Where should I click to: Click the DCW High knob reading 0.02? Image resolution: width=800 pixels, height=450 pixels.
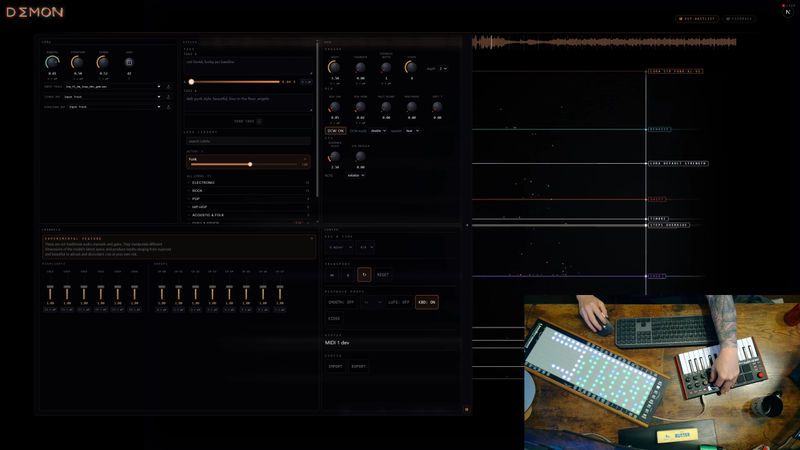[x=360, y=107]
